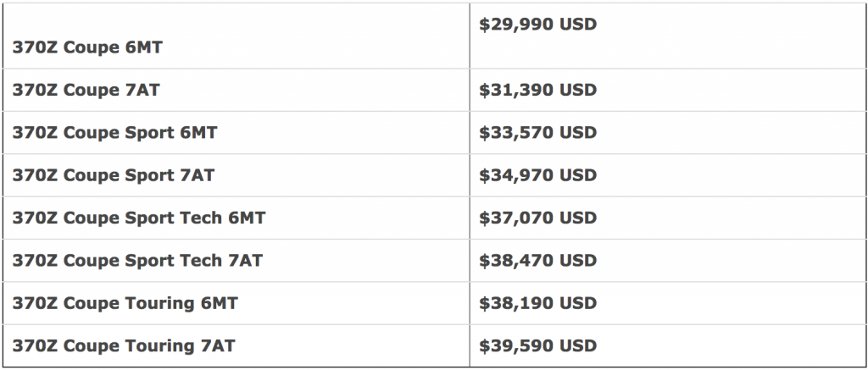This screenshot has width=868, height=370.
Task: Click the $34,970 USD price
Action: 537,175
